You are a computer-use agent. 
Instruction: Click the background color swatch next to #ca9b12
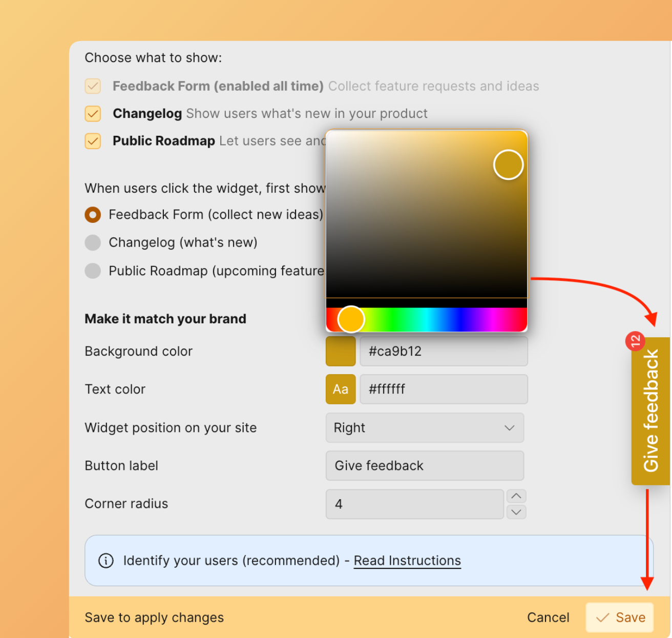pos(340,351)
